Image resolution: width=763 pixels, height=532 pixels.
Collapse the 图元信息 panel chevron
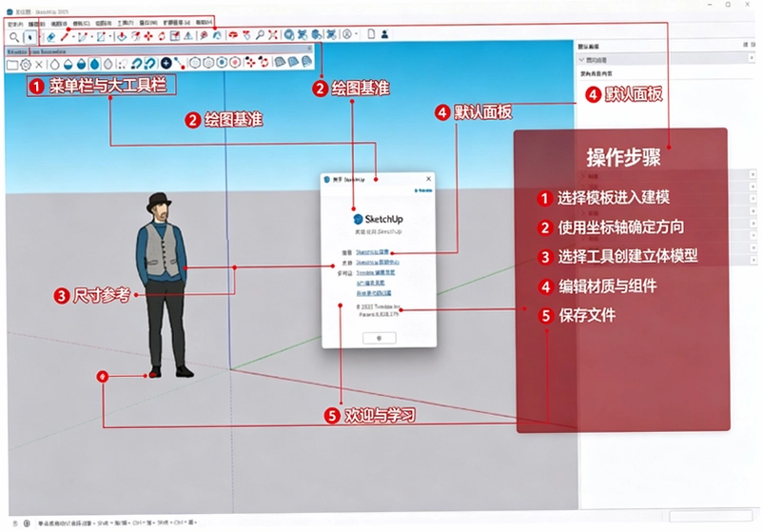[581, 60]
